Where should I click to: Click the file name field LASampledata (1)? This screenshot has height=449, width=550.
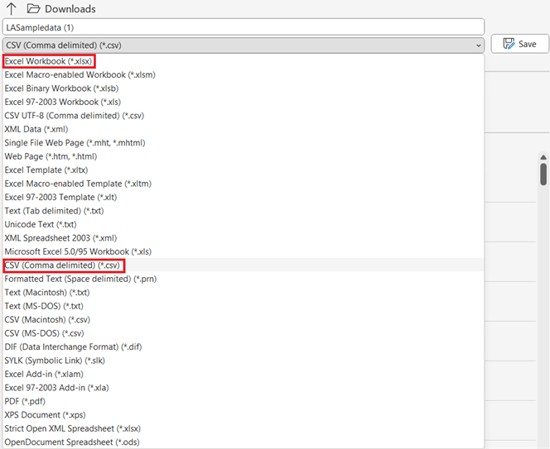(x=243, y=27)
